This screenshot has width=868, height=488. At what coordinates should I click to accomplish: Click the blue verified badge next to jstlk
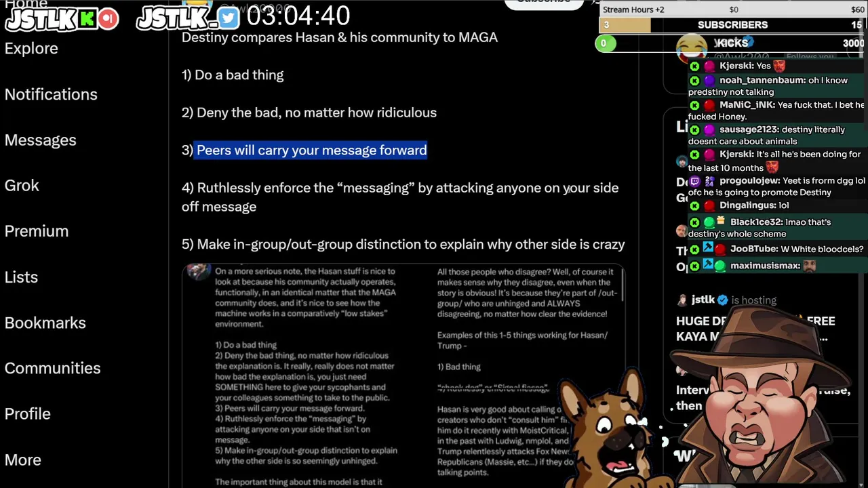click(722, 300)
